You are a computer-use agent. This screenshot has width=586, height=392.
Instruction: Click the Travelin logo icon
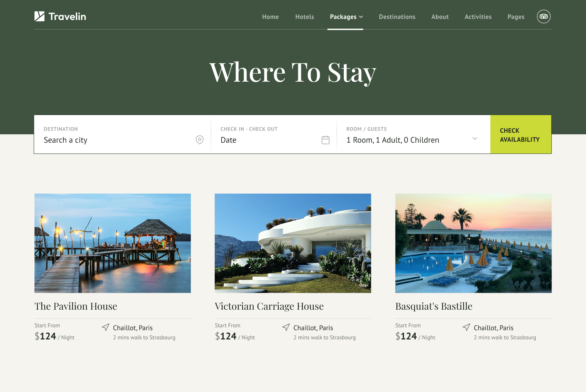(39, 16)
